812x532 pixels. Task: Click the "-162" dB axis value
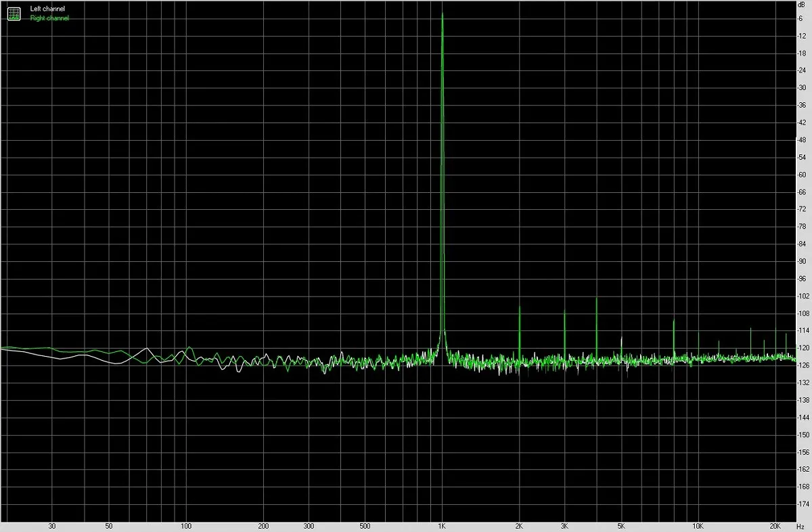click(804, 469)
